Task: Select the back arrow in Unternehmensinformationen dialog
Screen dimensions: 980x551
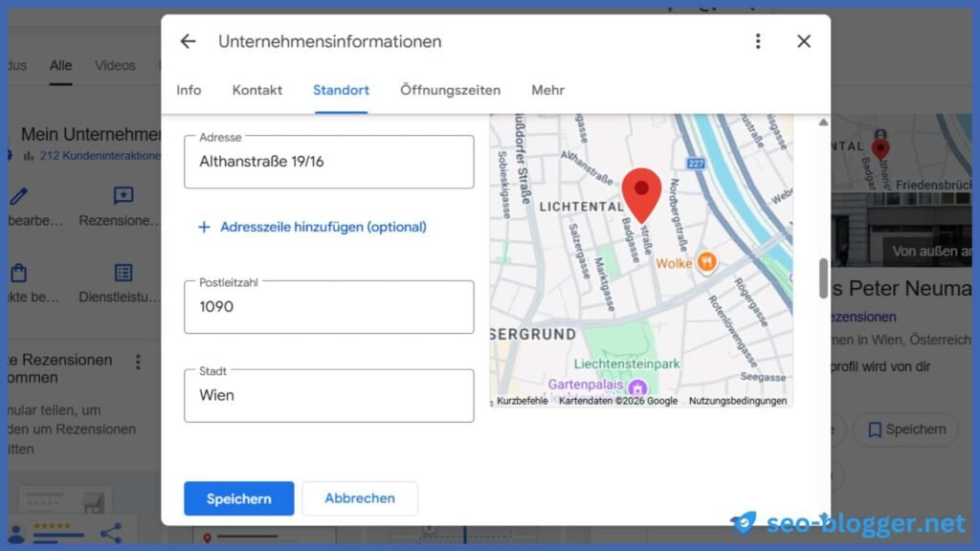Action: 188,41
